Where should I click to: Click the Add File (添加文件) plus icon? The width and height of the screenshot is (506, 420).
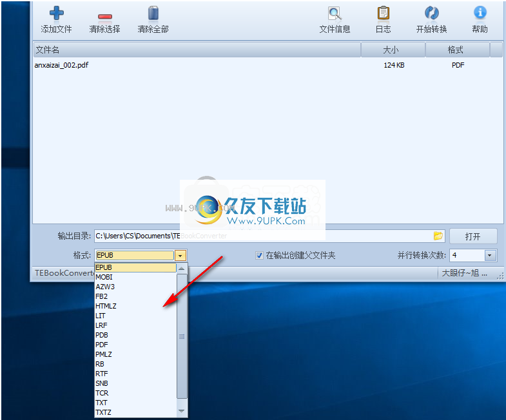(57, 14)
